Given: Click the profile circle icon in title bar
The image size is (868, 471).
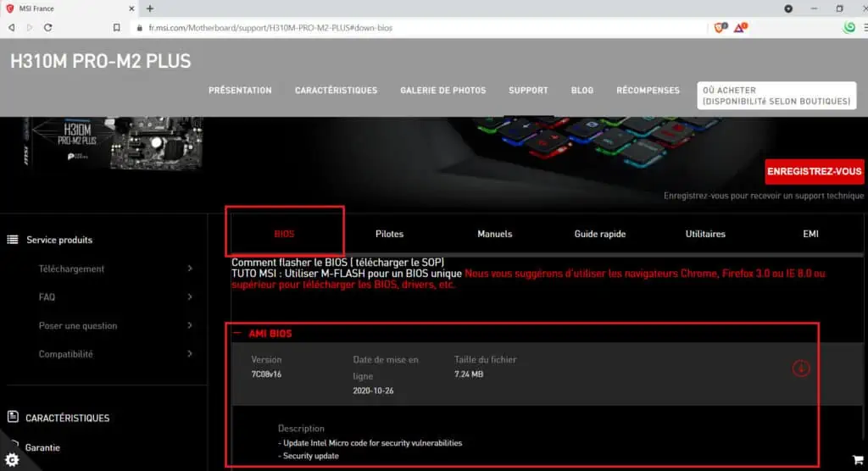Looking at the screenshot, I should click(x=788, y=8).
